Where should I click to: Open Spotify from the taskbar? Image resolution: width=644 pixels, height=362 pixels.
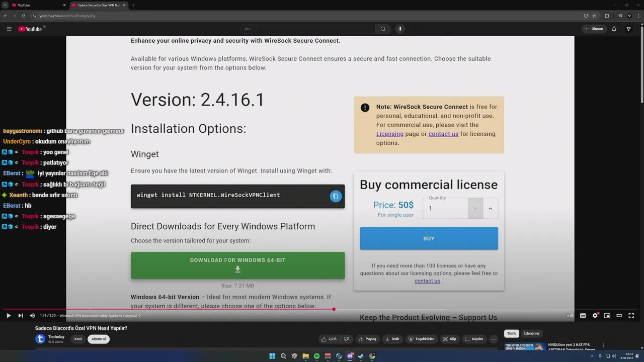click(316, 356)
